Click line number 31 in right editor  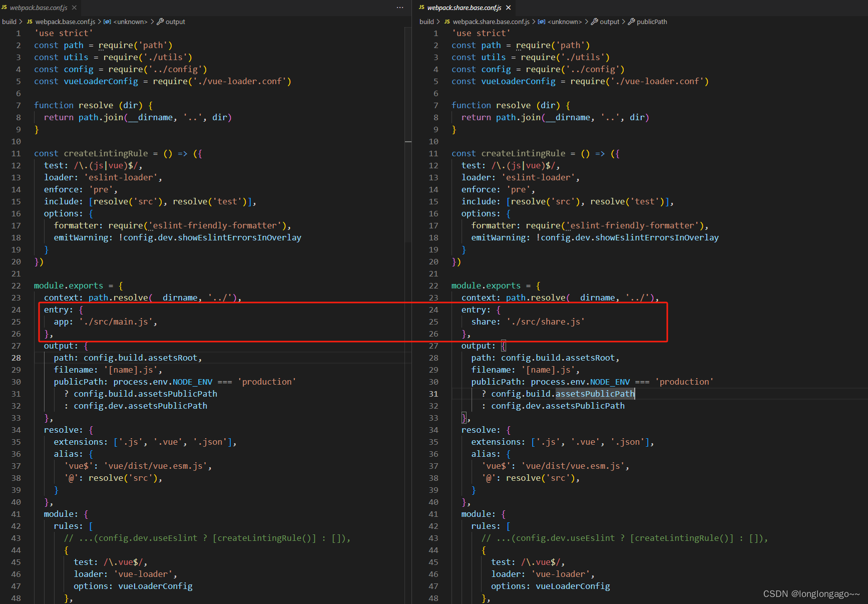(x=433, y=394)
